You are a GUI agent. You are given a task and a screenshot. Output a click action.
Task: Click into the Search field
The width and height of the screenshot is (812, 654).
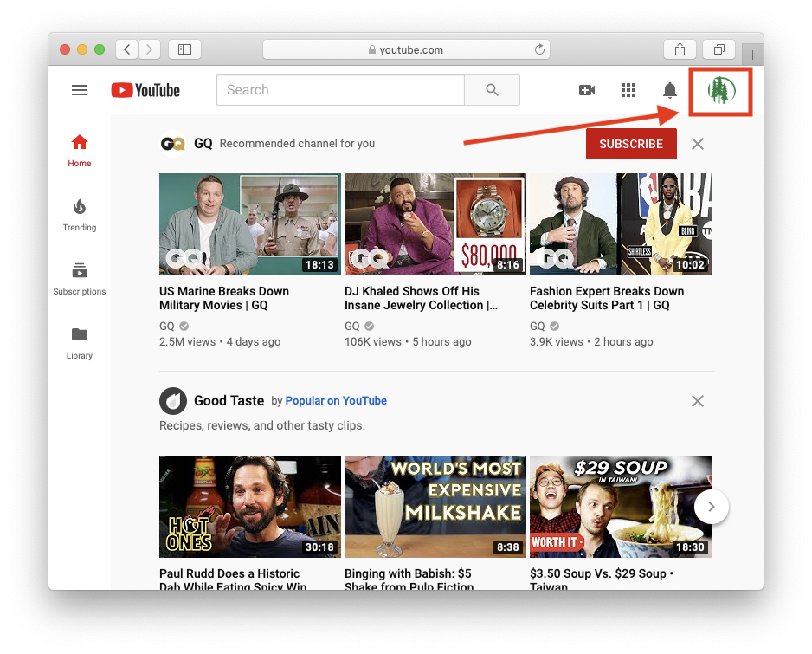(x=341, y=90)
